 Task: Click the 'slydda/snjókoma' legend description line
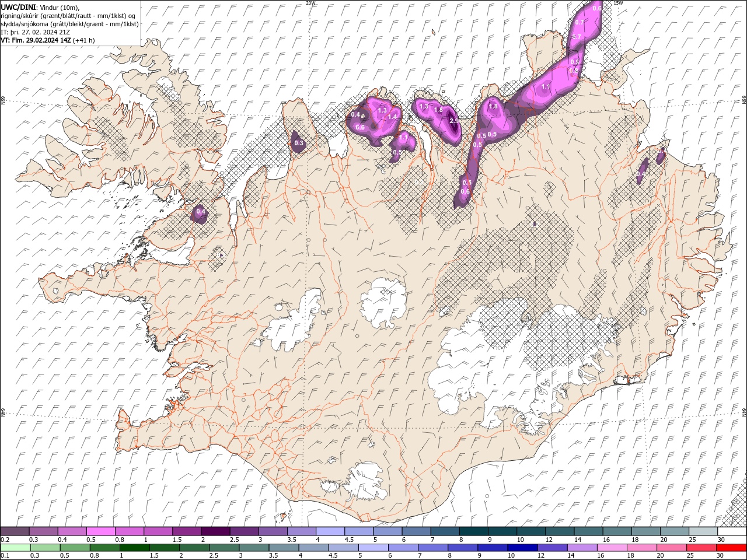point(69,24)
